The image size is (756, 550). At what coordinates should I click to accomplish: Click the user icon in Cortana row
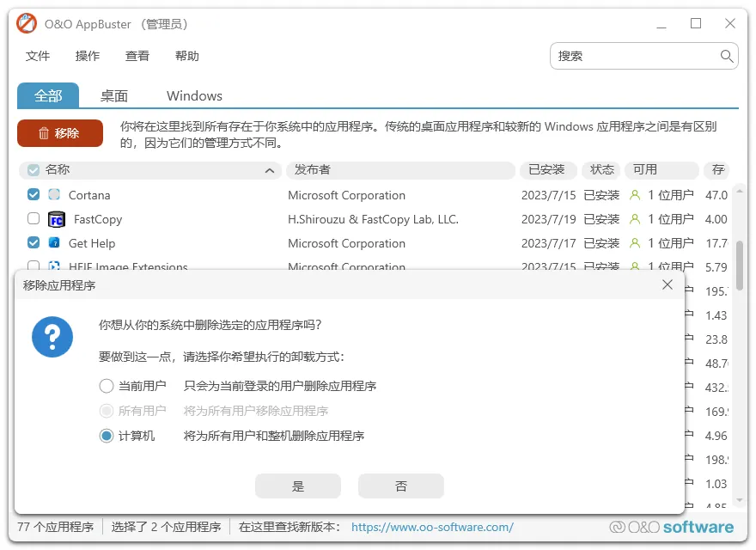635,195
